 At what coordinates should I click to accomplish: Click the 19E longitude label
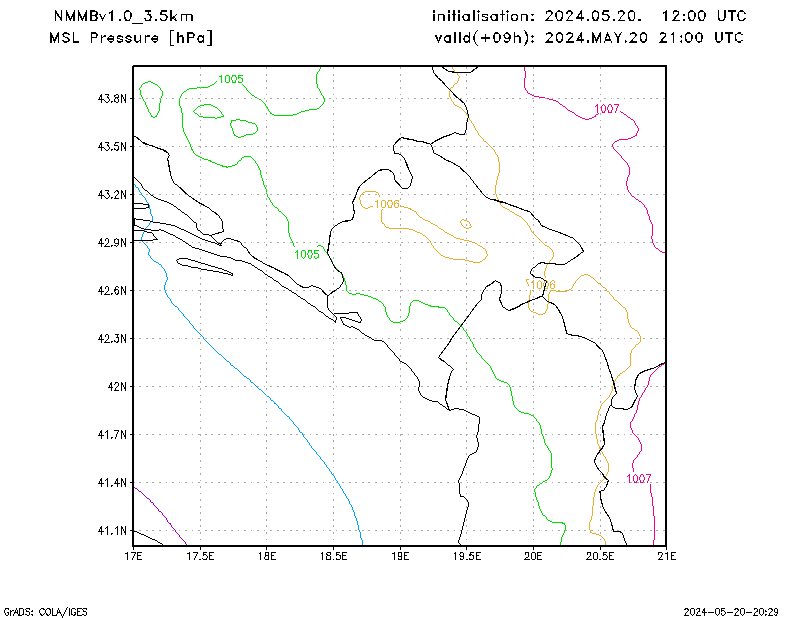(400, 556)
